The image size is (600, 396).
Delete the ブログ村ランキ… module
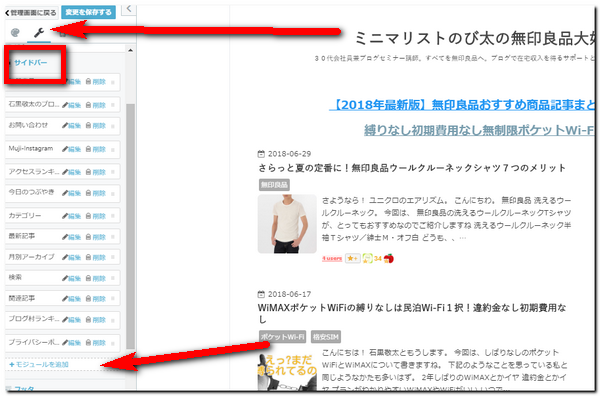96,320
